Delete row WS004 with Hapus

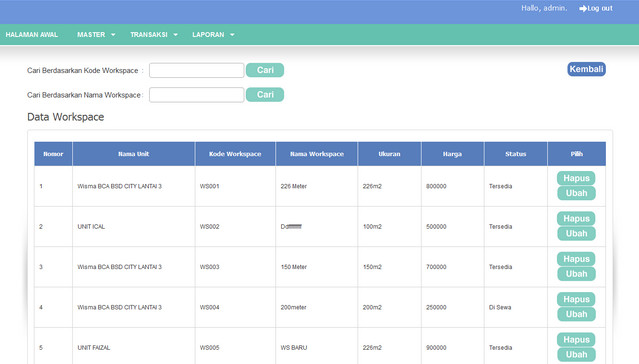576,299
